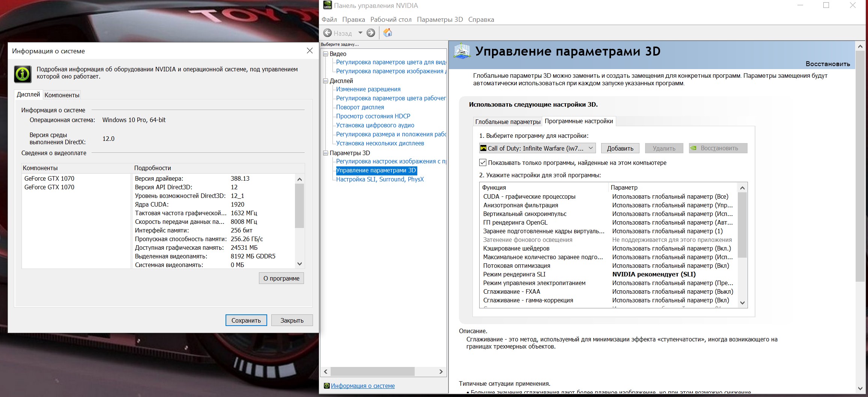
Task: Click the Сохранить button
Action: [246, 320]
